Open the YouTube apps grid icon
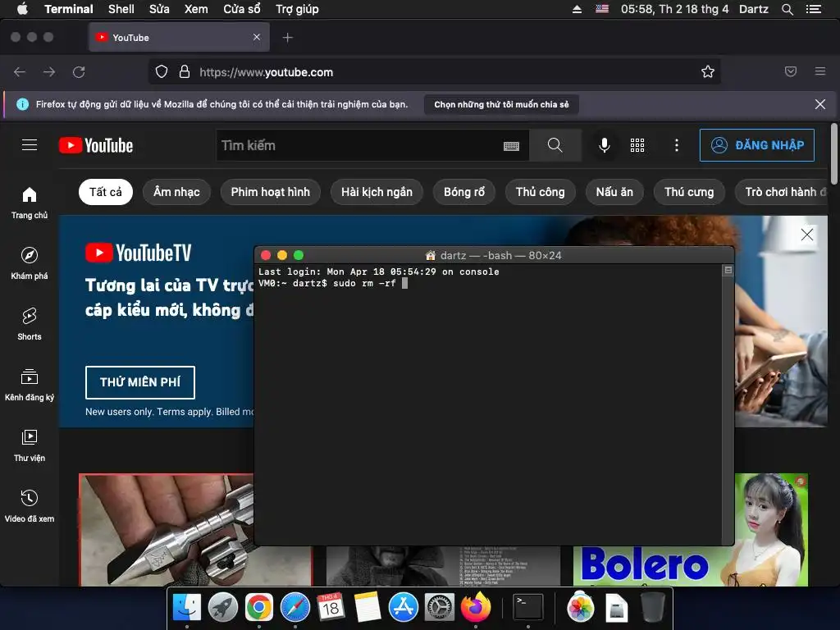 tap(637, 145)
